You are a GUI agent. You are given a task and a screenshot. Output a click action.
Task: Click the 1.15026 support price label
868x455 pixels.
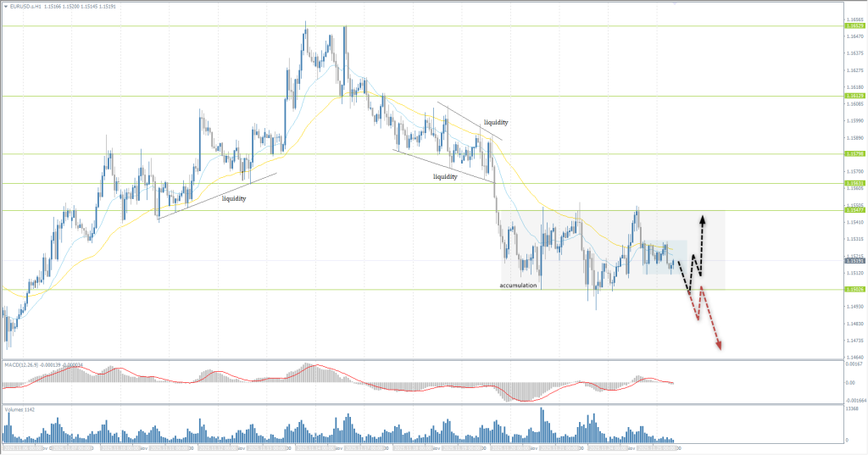pyautogui.click(x=854, y=289)
